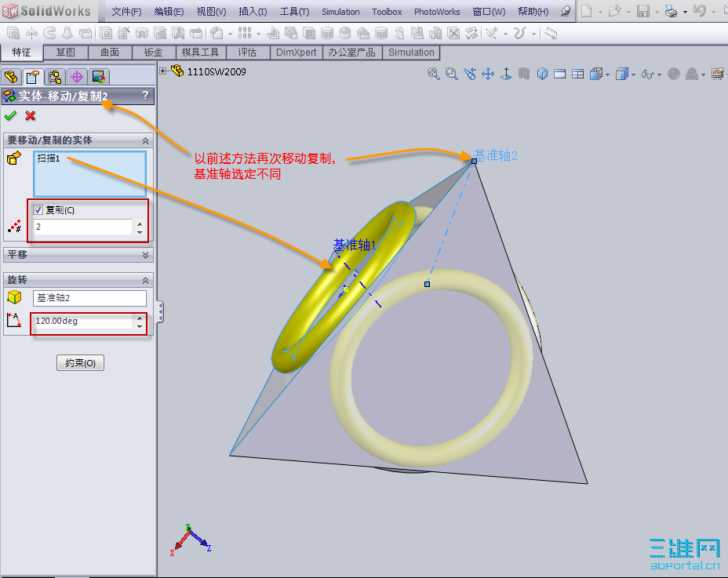Click the 3D view cube icon
The image size is (728, 578).
[542, 74]
